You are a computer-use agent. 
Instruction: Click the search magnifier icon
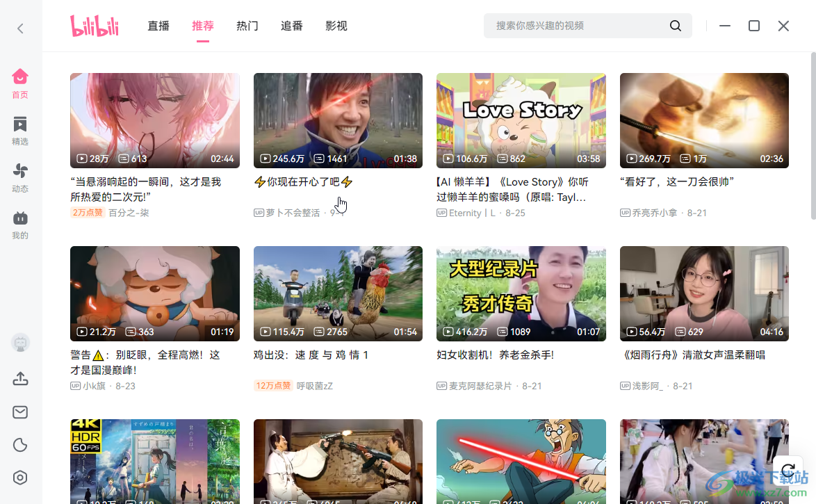point(676,26)
